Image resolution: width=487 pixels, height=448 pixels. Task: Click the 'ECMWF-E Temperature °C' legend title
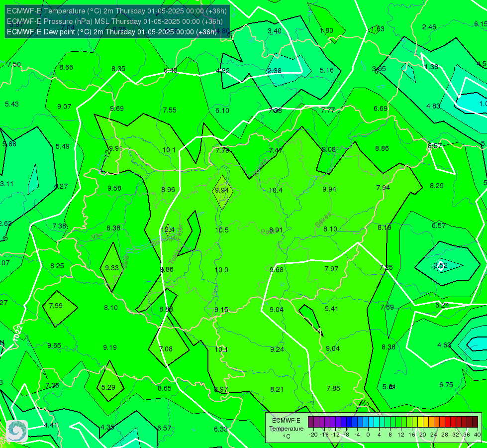pos(286,429)
